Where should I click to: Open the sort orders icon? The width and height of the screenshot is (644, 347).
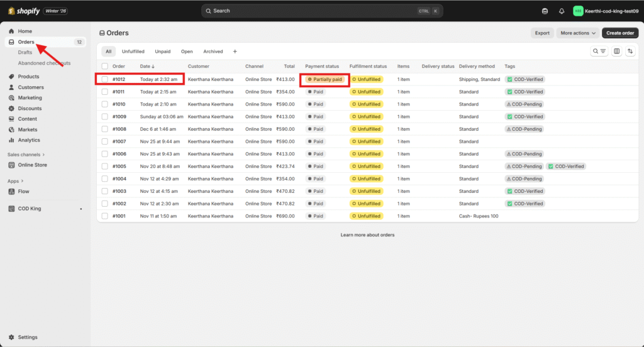[630, 52]
